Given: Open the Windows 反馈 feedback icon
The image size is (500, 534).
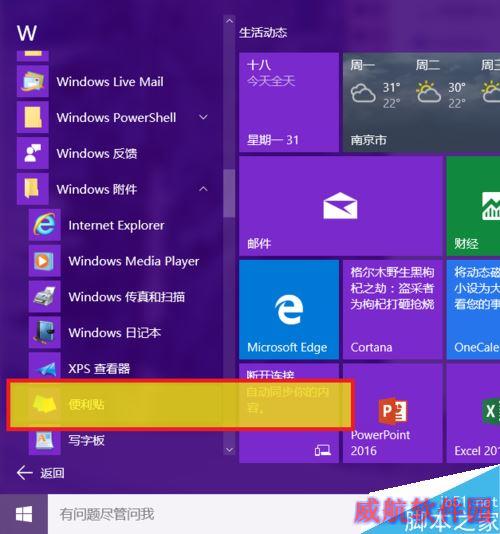Looking at the screenshot, I should (33, 153).
